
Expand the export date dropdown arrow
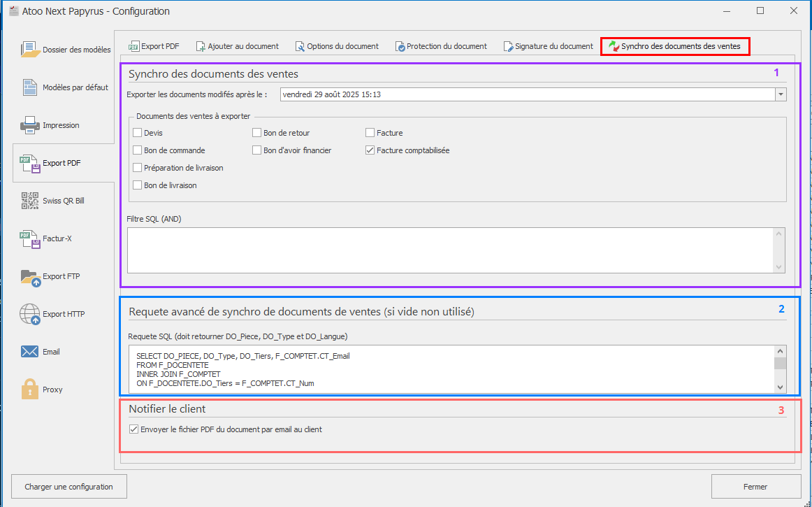[x=781, y=94]
